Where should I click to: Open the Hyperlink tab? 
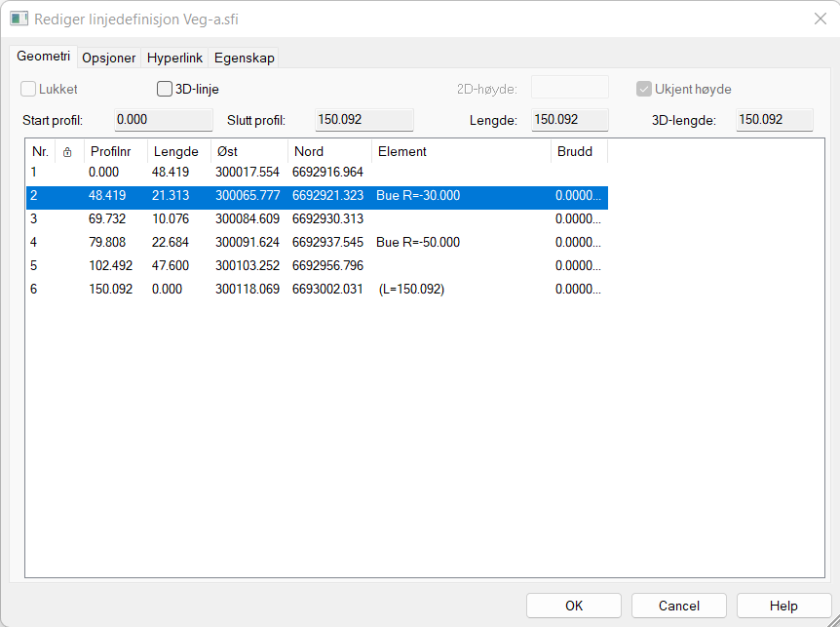pos(174,59)
